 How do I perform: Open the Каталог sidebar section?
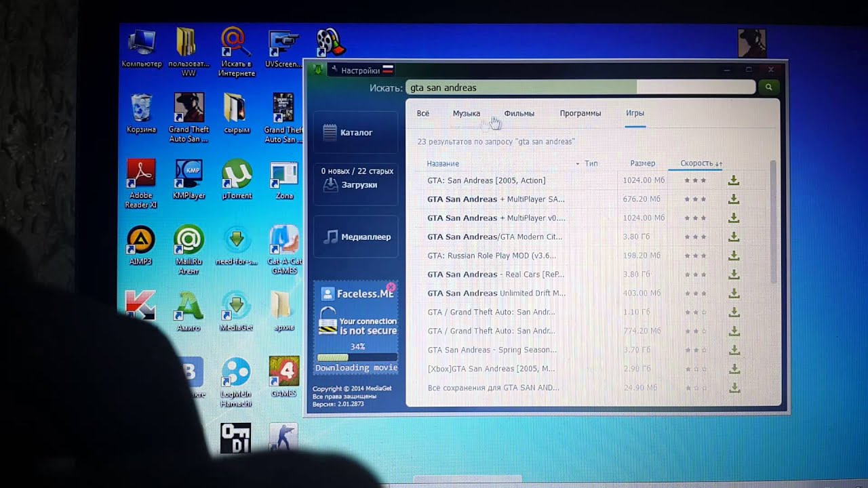point(355,132)
